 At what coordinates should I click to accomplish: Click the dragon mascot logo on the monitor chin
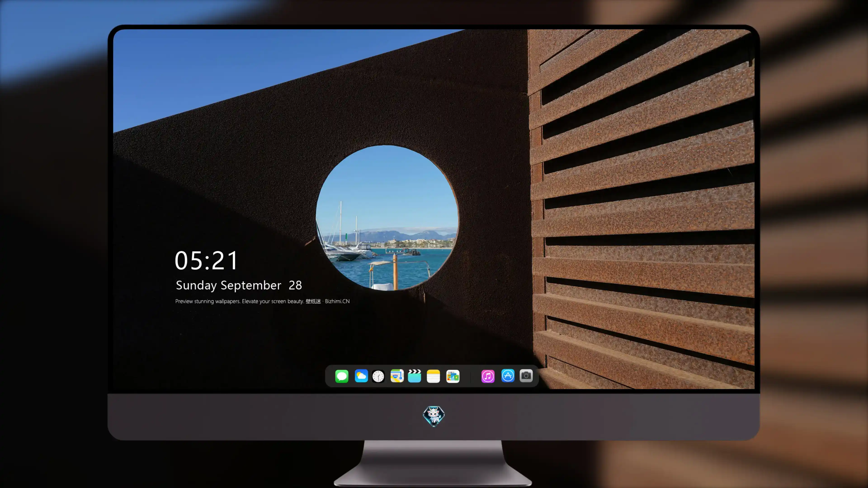(x=434, y=416)
